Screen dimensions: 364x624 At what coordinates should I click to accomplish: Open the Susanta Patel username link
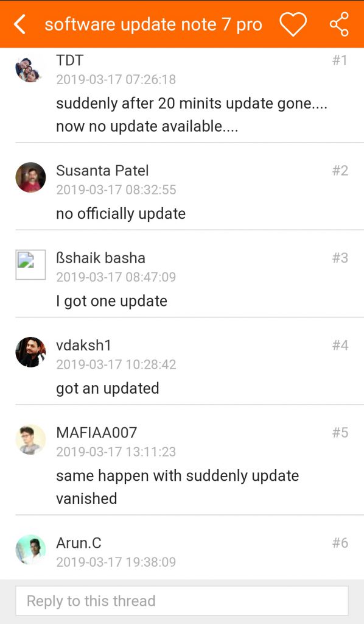click(102, 171)
